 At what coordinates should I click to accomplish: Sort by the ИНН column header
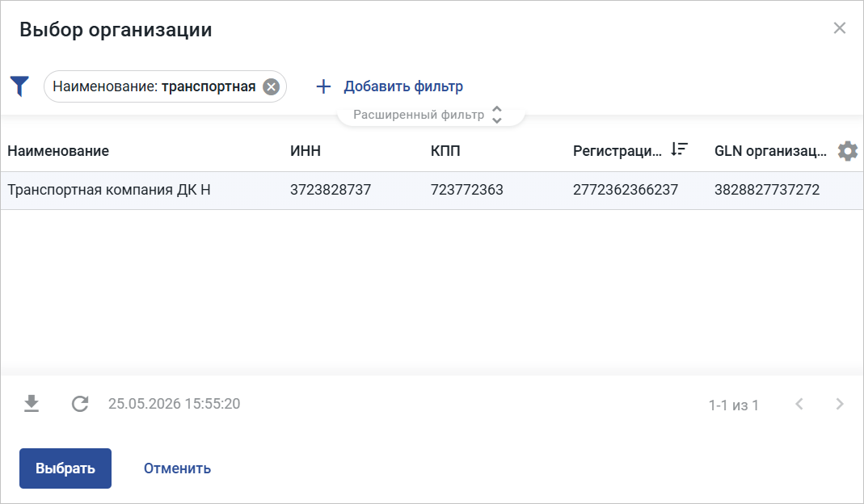pos(306,151)
